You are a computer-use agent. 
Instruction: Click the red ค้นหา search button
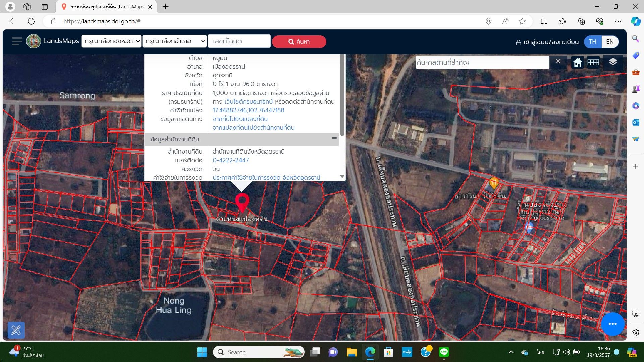(x=299, y=42)
